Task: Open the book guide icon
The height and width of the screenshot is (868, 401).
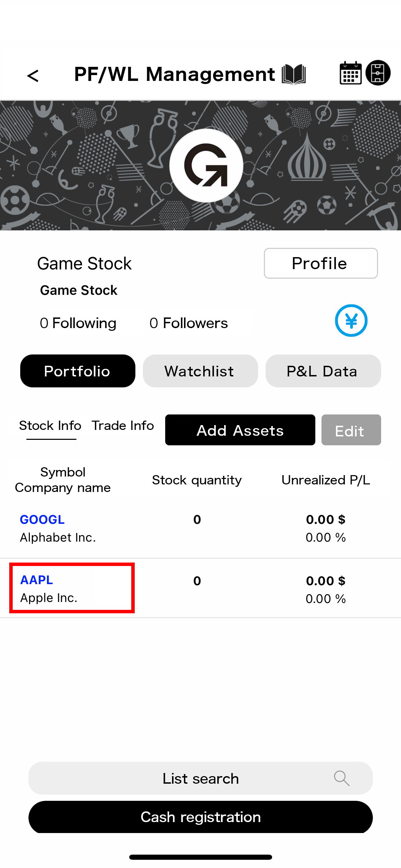Action: pos(294,74)
